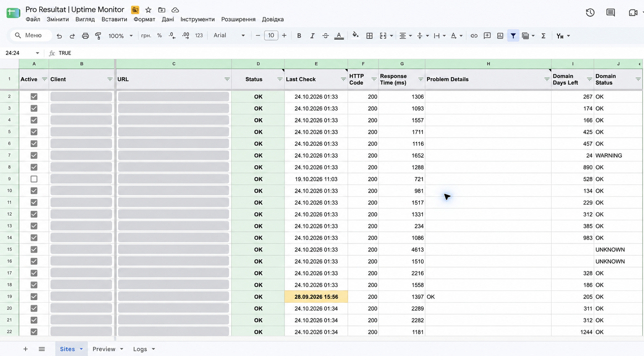The image size is (644, 356).
Task: Add a new sheet
Action: click(x=26, y=349)
